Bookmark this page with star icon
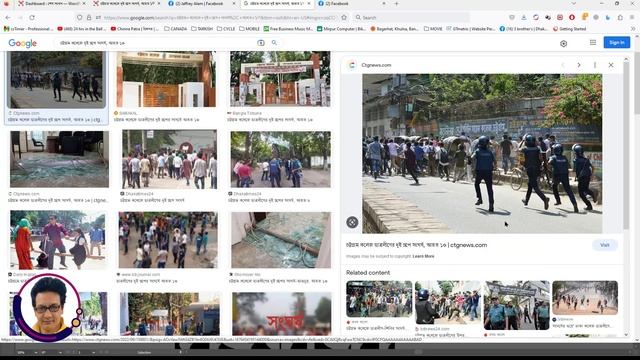640x360 pixels. click(344, 18)
